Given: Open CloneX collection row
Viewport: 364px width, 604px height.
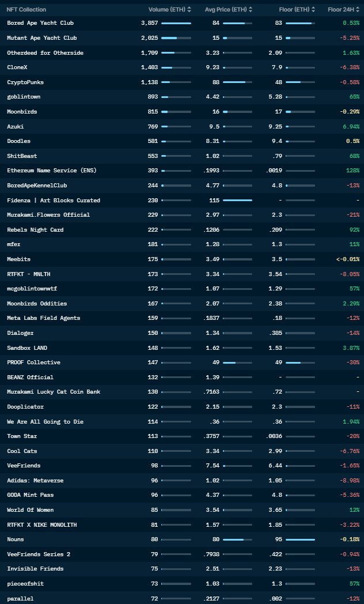Looking at the screenshot, I should (182, 67).
